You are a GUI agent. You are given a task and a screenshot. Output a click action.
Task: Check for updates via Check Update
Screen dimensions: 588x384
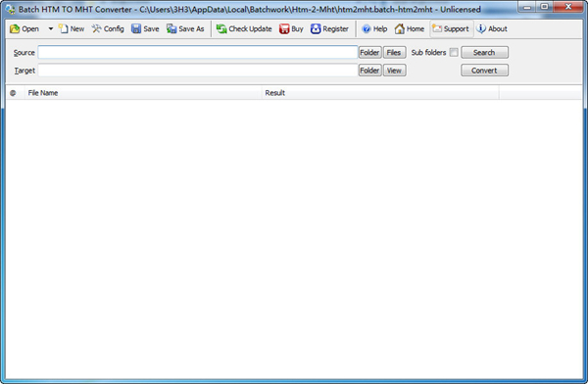point(244,28)
